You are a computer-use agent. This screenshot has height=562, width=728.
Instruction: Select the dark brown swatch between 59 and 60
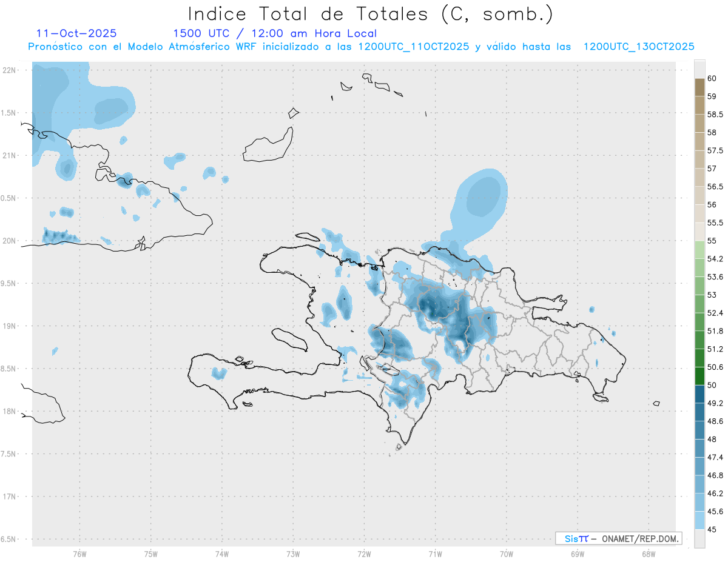699,87
